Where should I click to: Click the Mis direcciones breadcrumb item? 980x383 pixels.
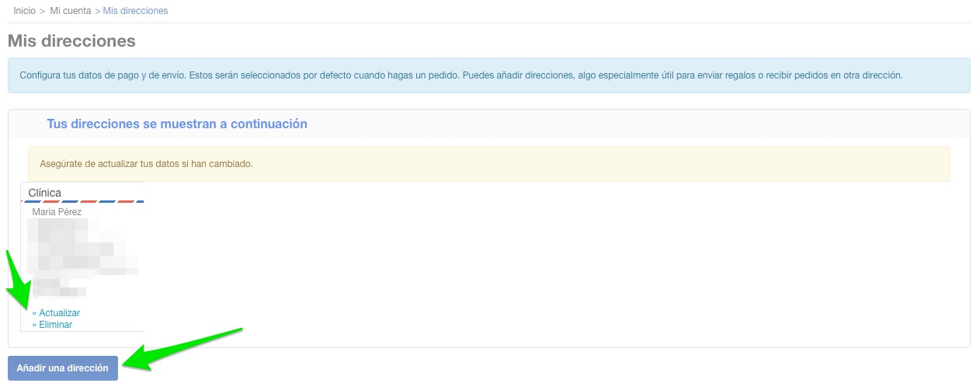coord(135,11)
